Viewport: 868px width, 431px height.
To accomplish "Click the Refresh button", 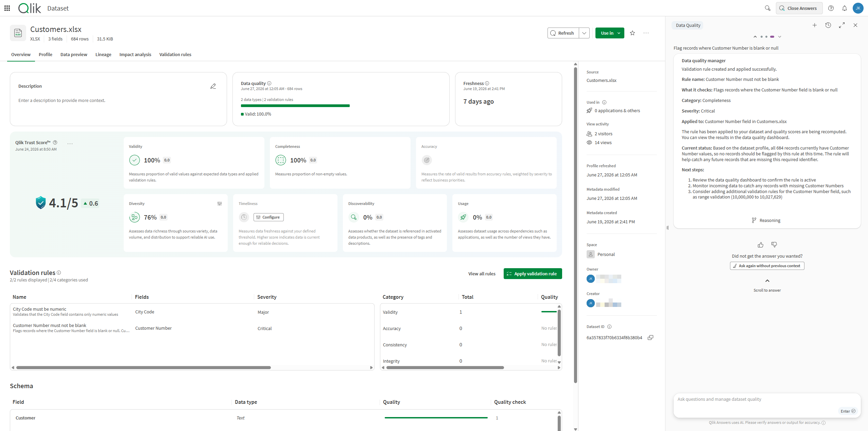I will 563,33.
